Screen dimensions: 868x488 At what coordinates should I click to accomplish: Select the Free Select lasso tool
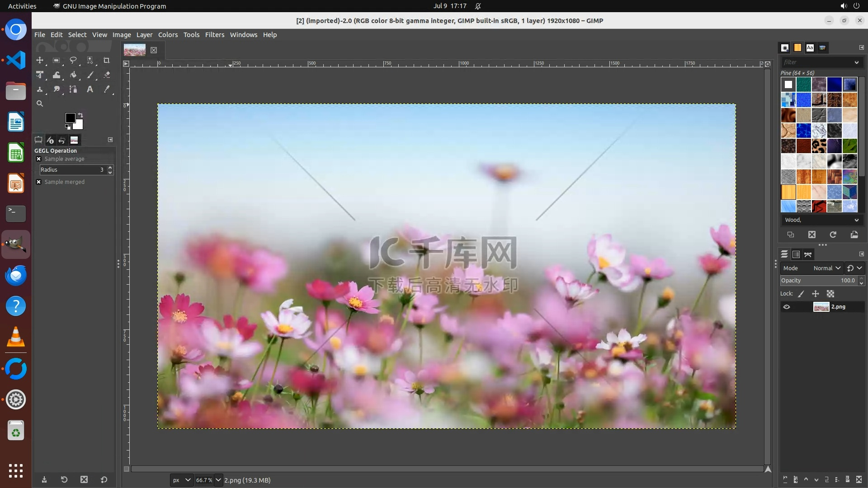(73, 60)
